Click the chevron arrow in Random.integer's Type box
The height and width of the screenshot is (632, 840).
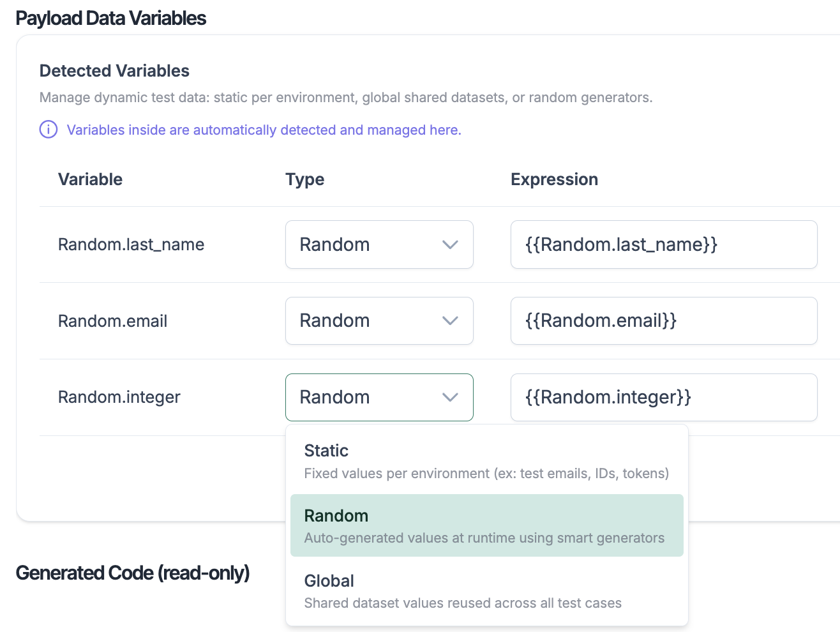pos(450,397)
